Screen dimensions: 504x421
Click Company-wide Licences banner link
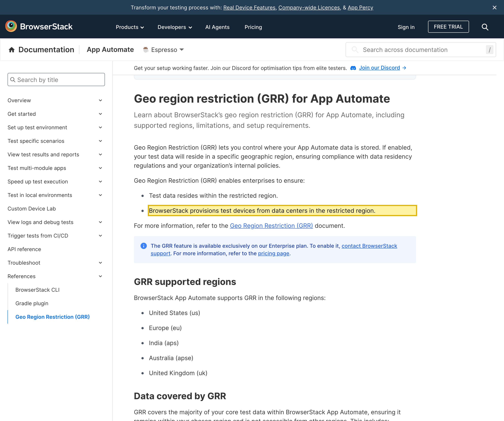click(309, 8)
